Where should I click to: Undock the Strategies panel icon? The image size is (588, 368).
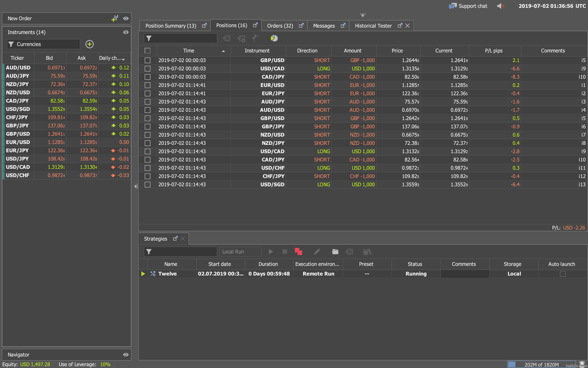pos(175,239)
